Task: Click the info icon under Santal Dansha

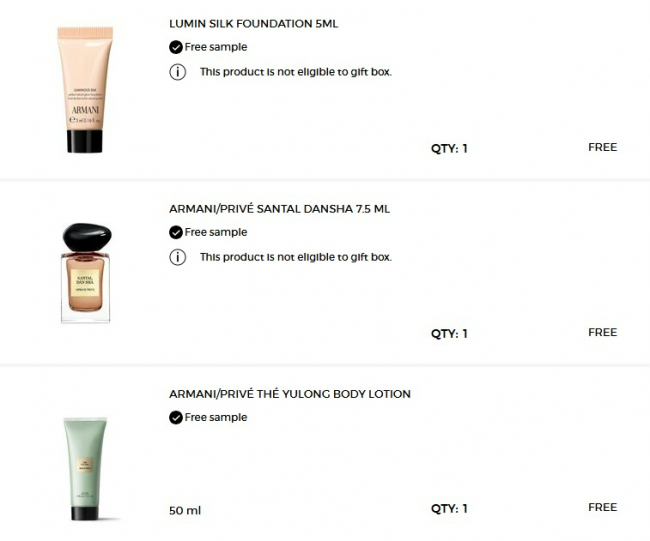Action: 177,257
